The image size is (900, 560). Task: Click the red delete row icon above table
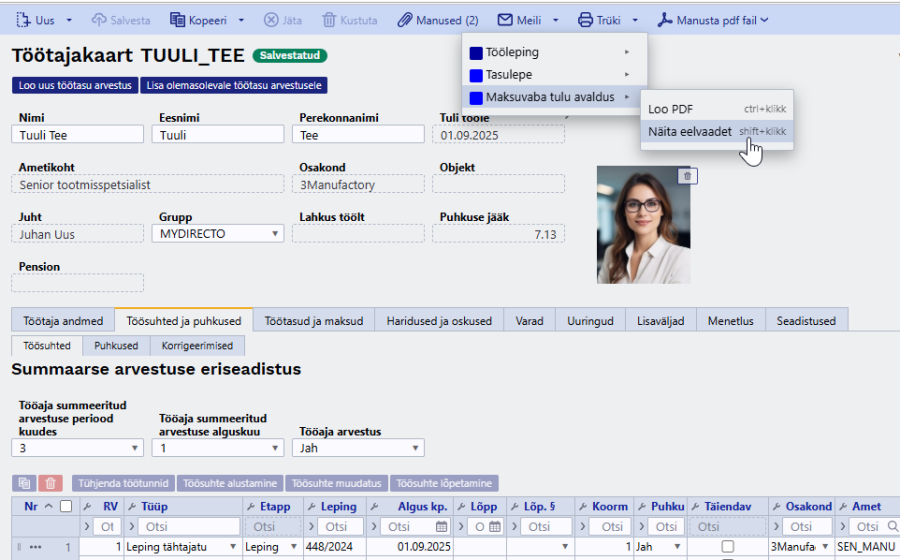click(x=51, y=483)
